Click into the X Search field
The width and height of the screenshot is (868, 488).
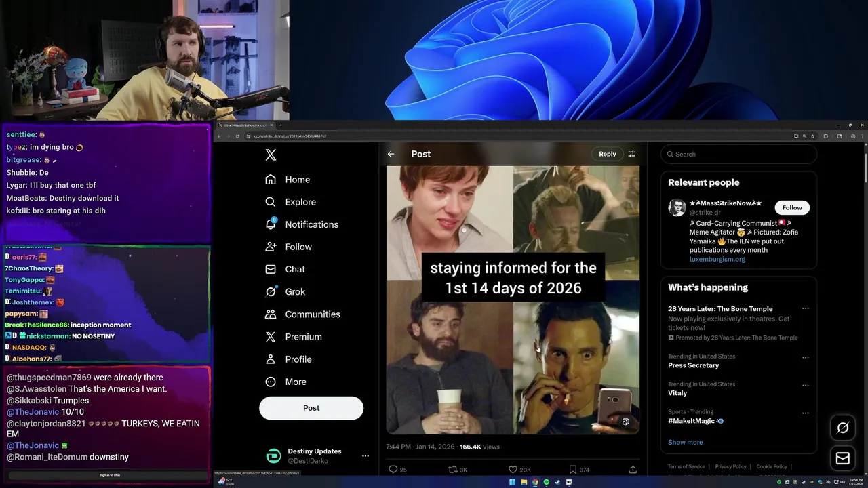(x=738, y=154)
